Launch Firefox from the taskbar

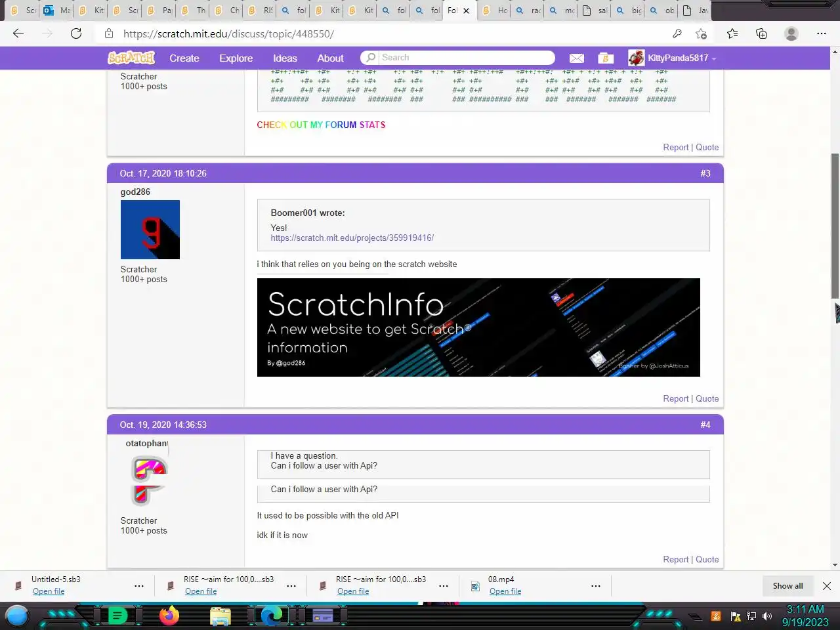coord(169,616)
